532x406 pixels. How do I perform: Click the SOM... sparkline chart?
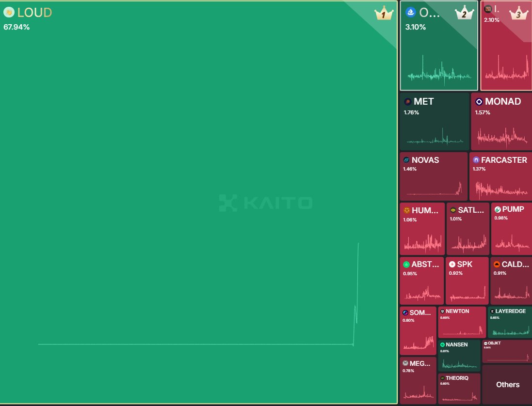pyautogui.click(x=419, y=342)
